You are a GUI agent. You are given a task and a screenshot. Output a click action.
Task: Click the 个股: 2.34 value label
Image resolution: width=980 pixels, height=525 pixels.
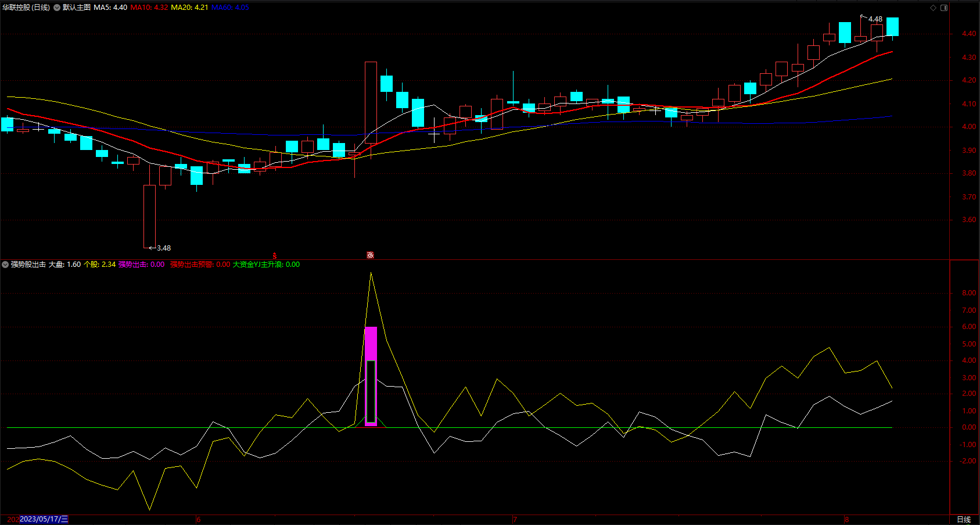click(100, 265)
